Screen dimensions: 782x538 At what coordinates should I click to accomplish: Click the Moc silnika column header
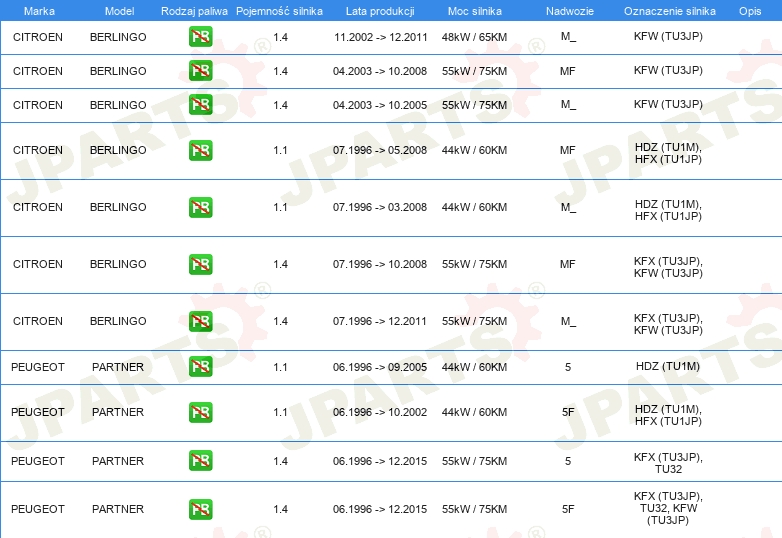pyautogui.click(x=474, y=11)
